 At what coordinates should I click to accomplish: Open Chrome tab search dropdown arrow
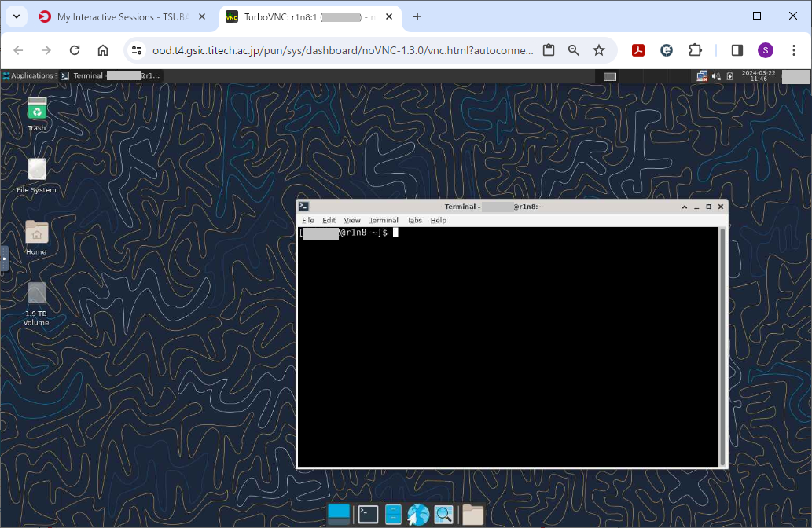point(17,16)
